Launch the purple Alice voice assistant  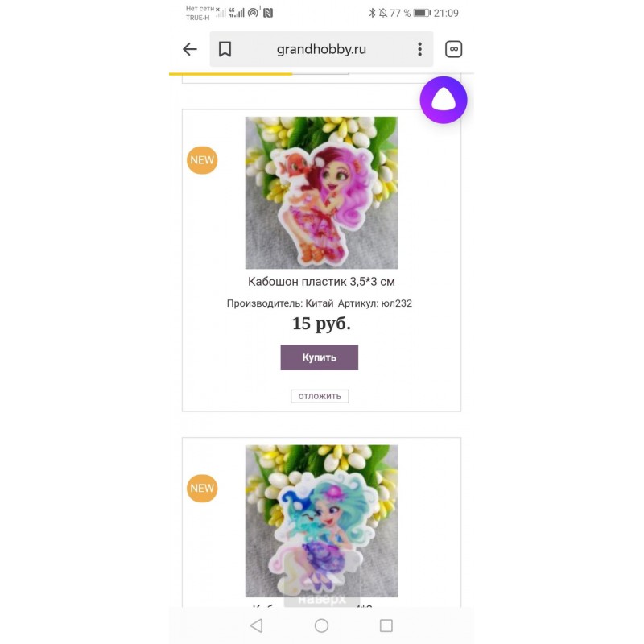point(444,100)
